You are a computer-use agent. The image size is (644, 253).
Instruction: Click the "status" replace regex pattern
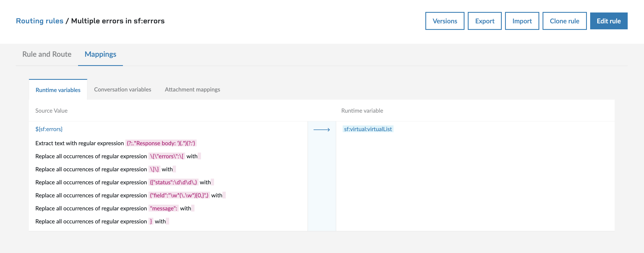point(173,182)
